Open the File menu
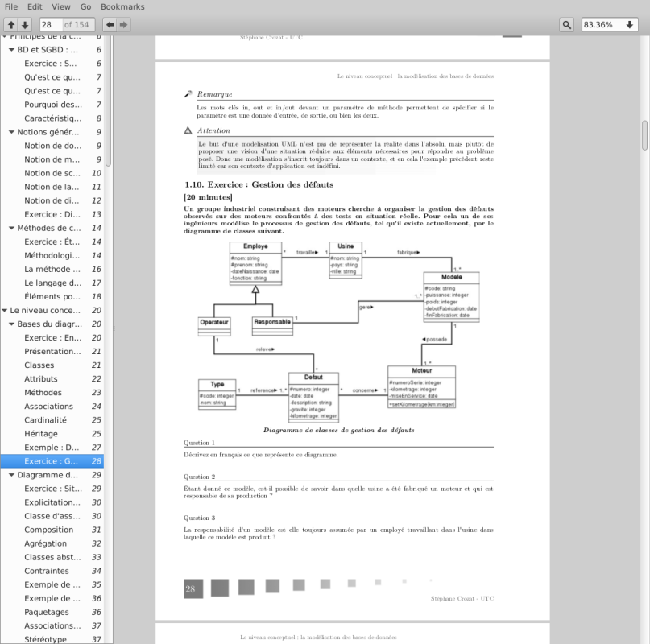This screenshot has width=650, height=644. tap(11, 6)
